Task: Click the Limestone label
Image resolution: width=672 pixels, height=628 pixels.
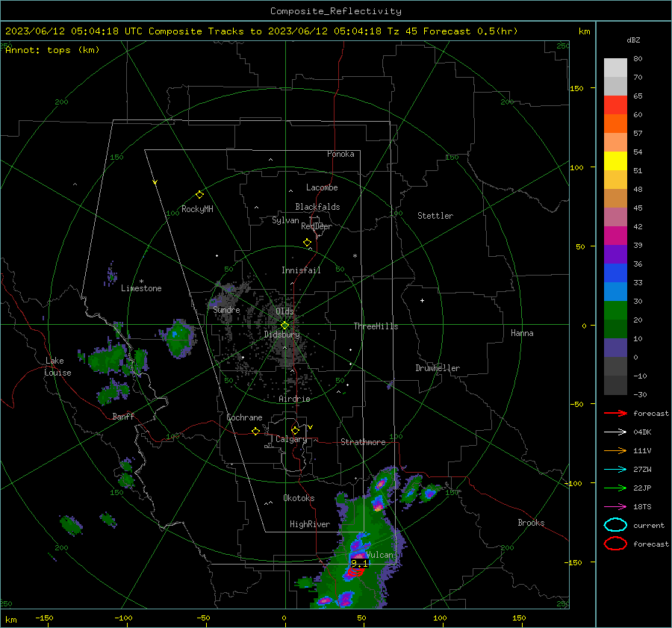Action: click(x=141, y=288)
